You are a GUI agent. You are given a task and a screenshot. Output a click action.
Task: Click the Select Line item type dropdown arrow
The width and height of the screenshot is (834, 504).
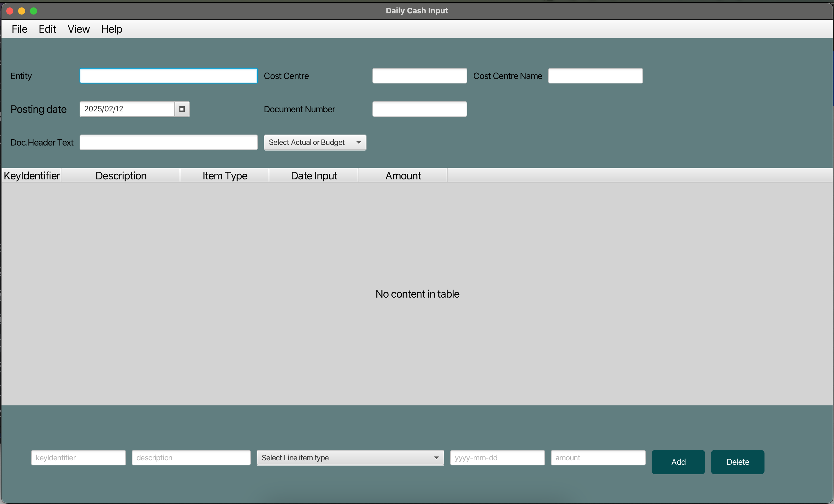(x=436, y=458)
